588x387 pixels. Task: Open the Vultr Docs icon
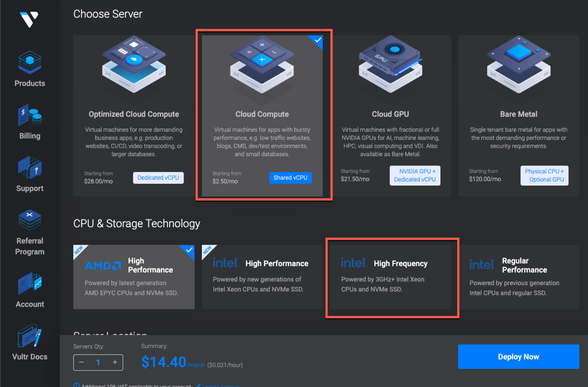(30, 336)
